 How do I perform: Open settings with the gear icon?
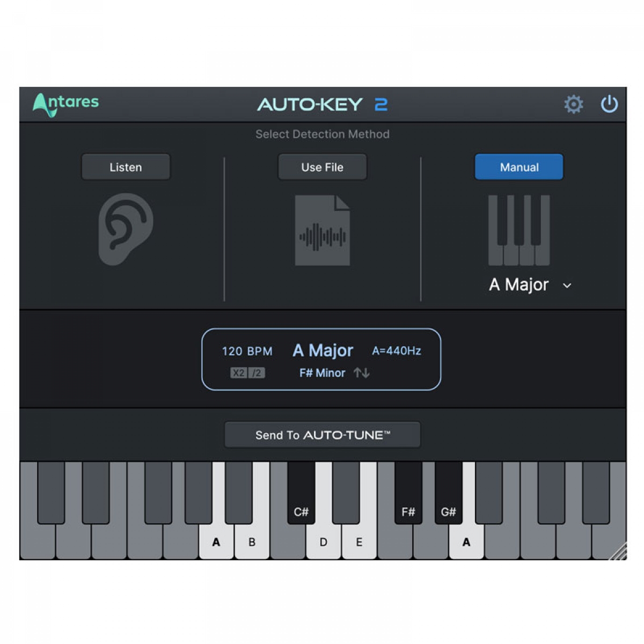point(573,104)
